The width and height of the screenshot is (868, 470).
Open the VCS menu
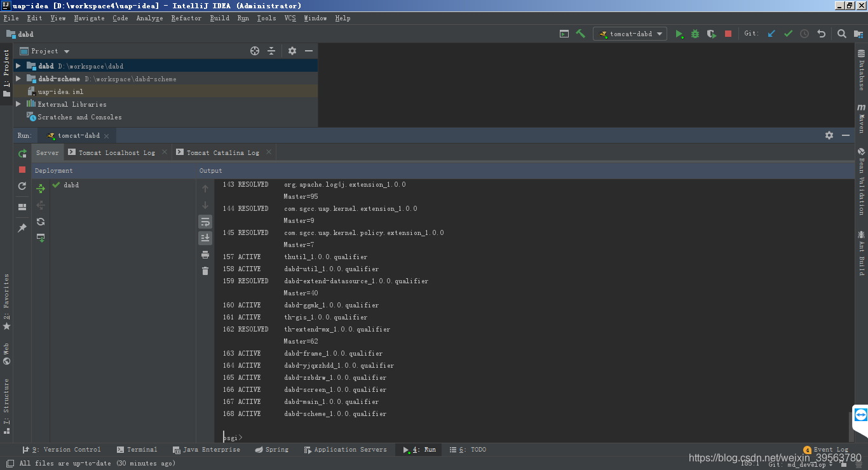click(290, 18)
